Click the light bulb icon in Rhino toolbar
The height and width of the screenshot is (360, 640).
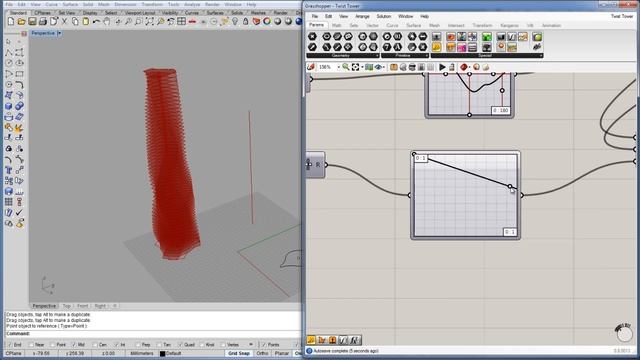235,22
